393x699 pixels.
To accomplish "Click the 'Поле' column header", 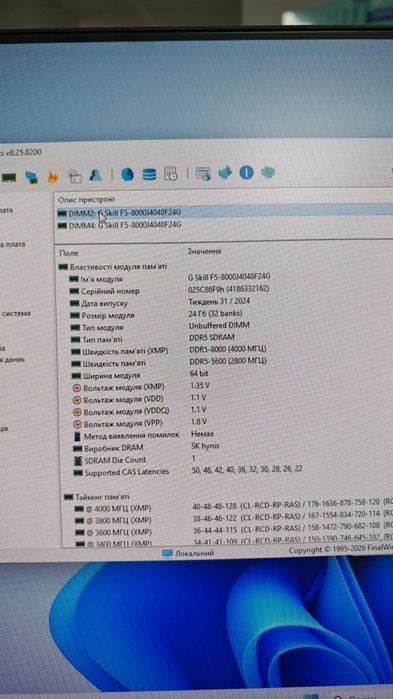I will [69, 253].
